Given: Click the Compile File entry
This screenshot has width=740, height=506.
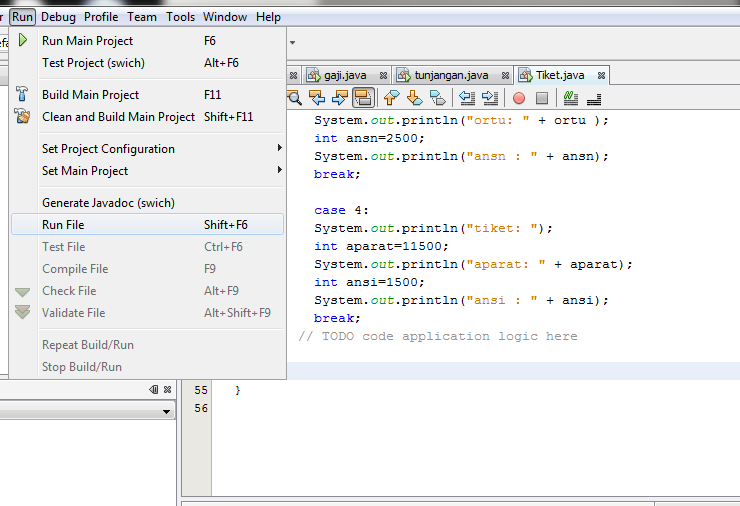Looking at the screenshot, I should coord(147,269).
